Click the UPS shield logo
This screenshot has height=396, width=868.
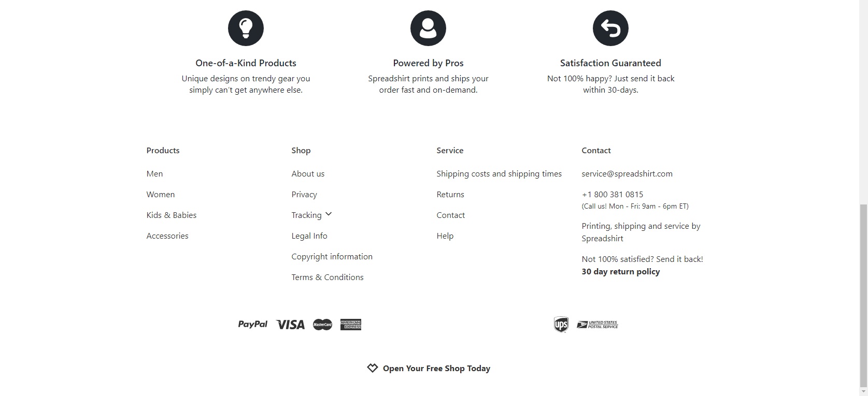(561, 325)
